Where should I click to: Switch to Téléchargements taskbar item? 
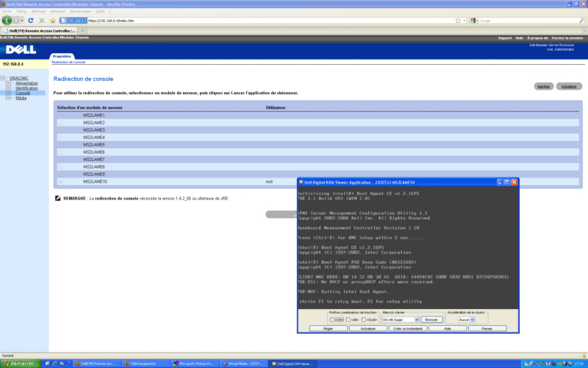pos(146,364)
